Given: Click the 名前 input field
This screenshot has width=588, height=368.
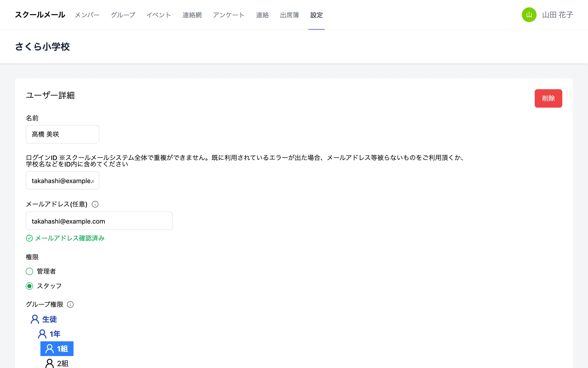Looking at the screenshot, I should coord(62,134).
